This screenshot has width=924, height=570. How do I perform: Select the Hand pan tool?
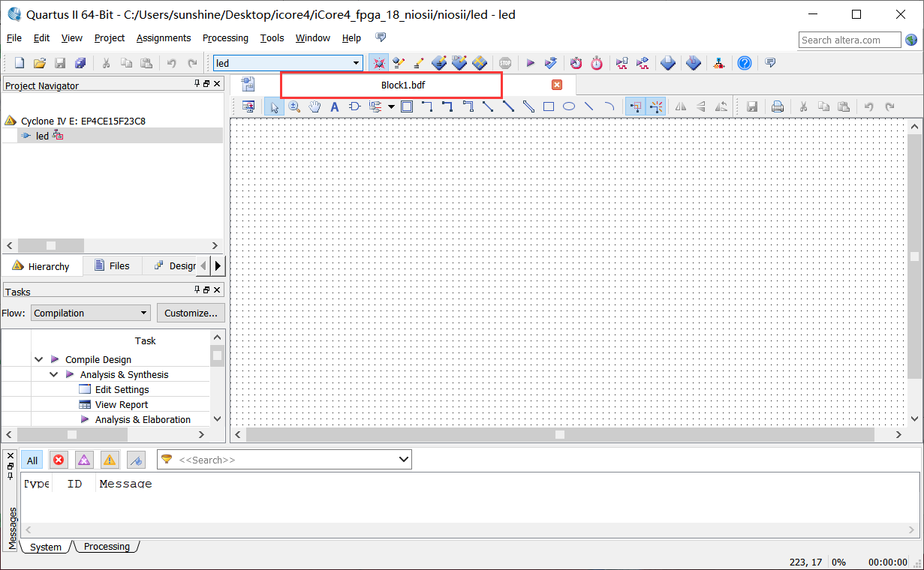pos(315,106)
